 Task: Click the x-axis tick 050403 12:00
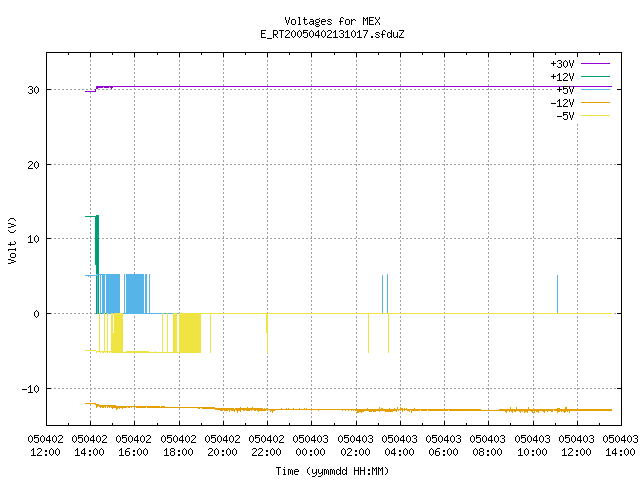[x=577, y=446]
